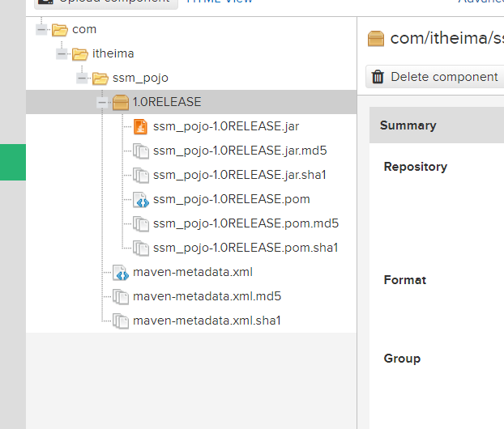The width and height of the screenshot is (504, 429).
Task: Click the file icon beside ssm_pojo-1.0RELEASE.jar.sha1
Action: (x=141, y=176)
